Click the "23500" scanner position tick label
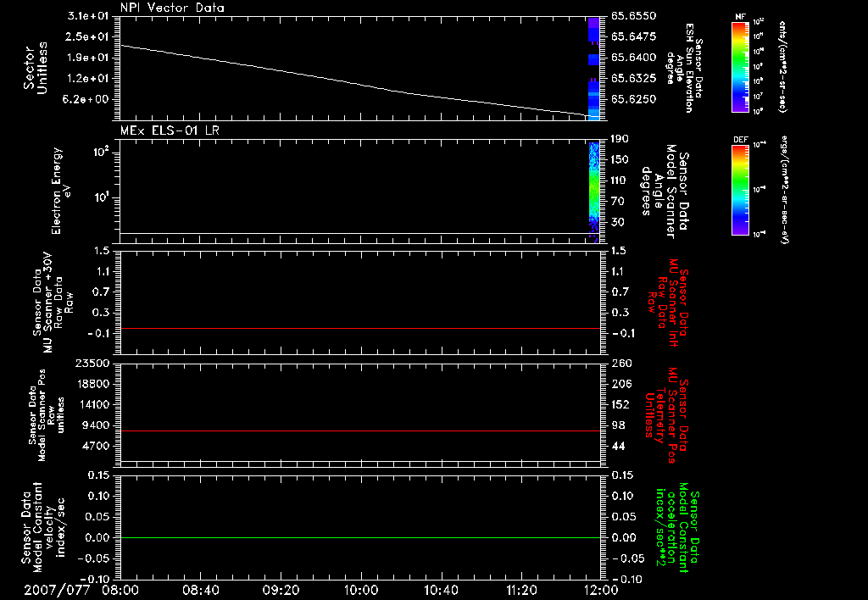The height and width of the screenshot is (600, 868). pos(92,364)
